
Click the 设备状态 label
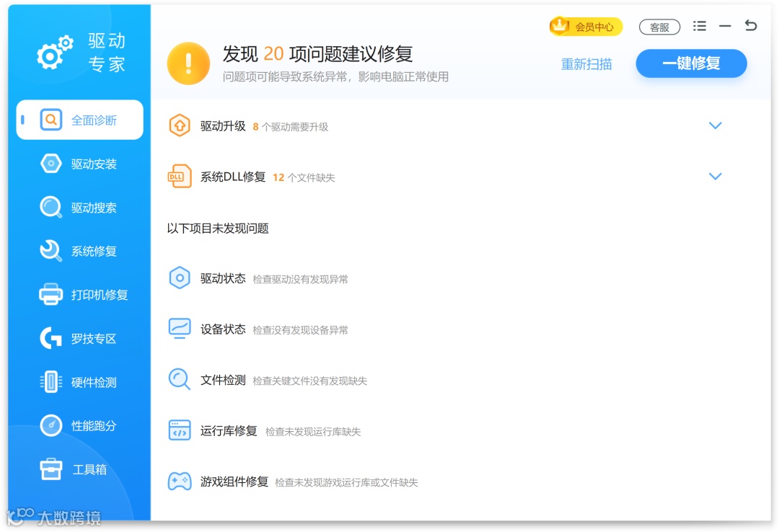click(223, 329)
